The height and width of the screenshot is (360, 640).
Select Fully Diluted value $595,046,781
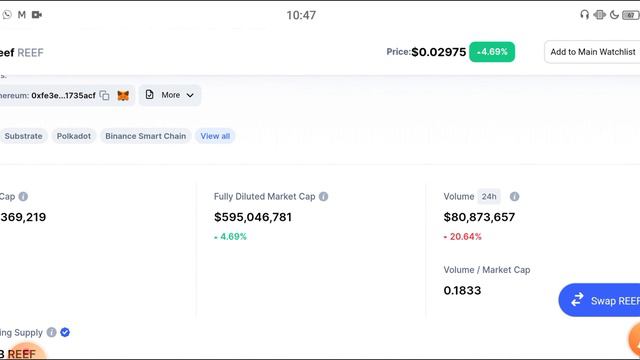(x=253, y=217)
